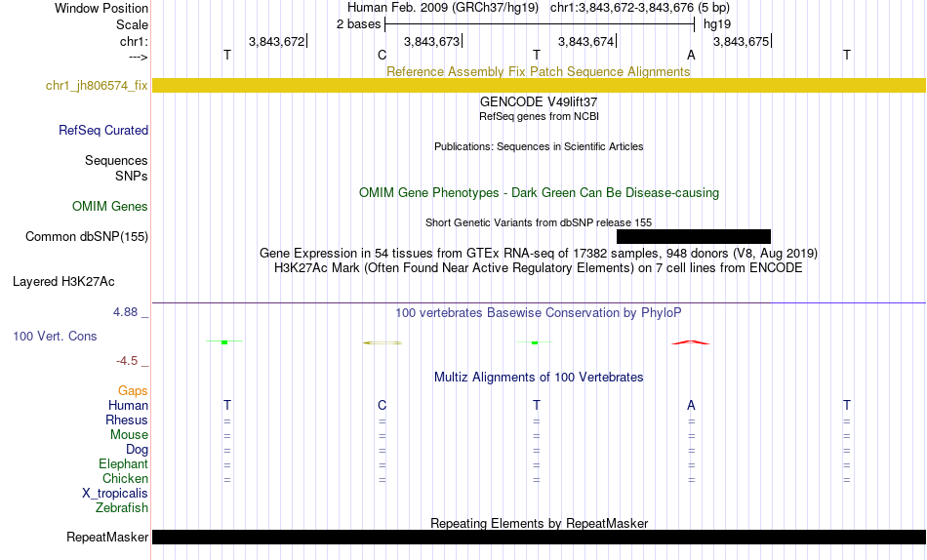Click the 100 Vert. Cons track label

click(x=55, y=336)
